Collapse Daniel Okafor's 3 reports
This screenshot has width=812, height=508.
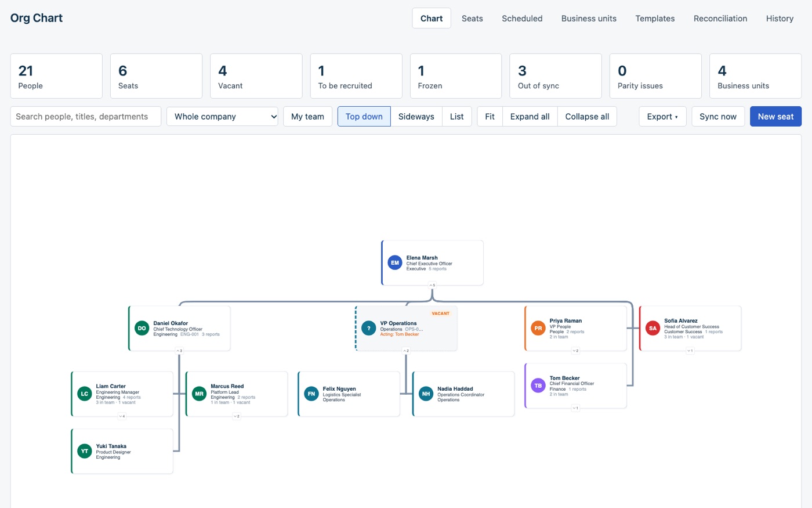[179, 351]
